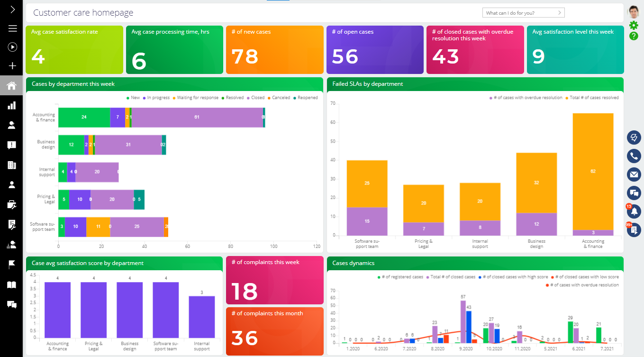Run a process using the play icon

(x=12, y=46)
